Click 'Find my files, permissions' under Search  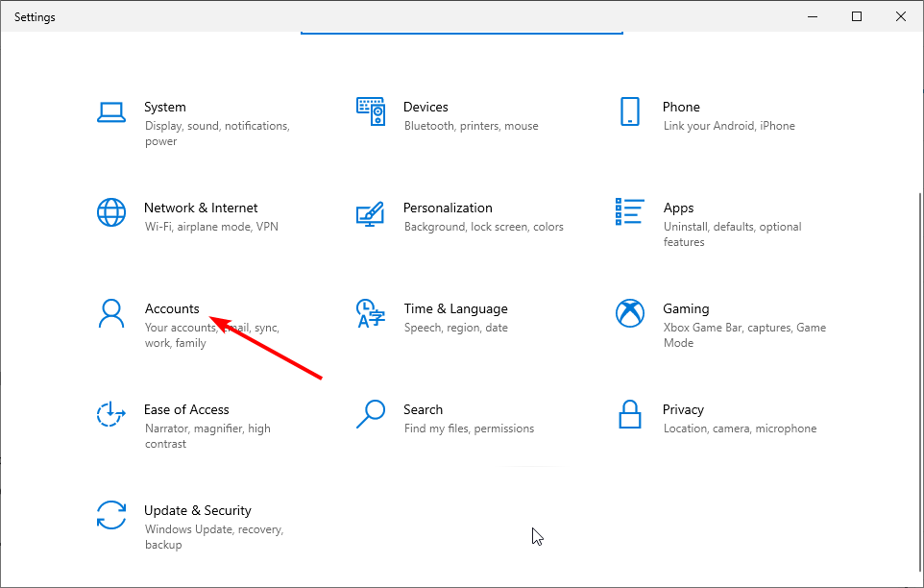(x=472, y=429)
